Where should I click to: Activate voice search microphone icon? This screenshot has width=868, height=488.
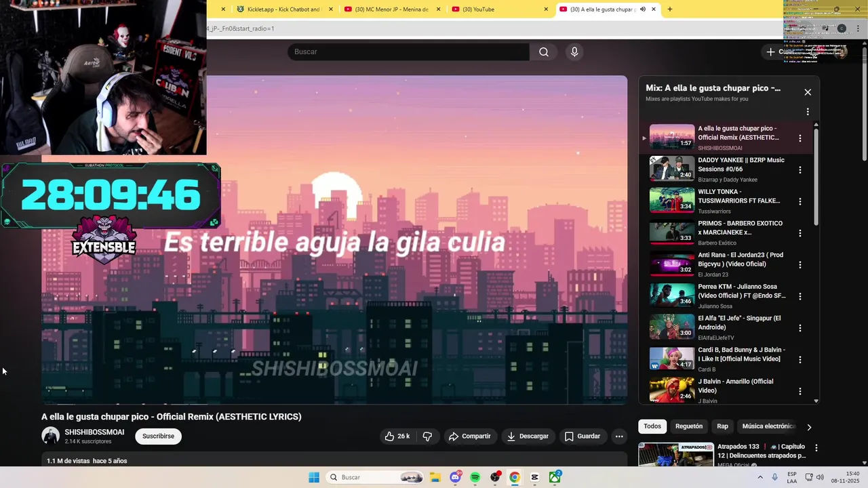point(574,52)
